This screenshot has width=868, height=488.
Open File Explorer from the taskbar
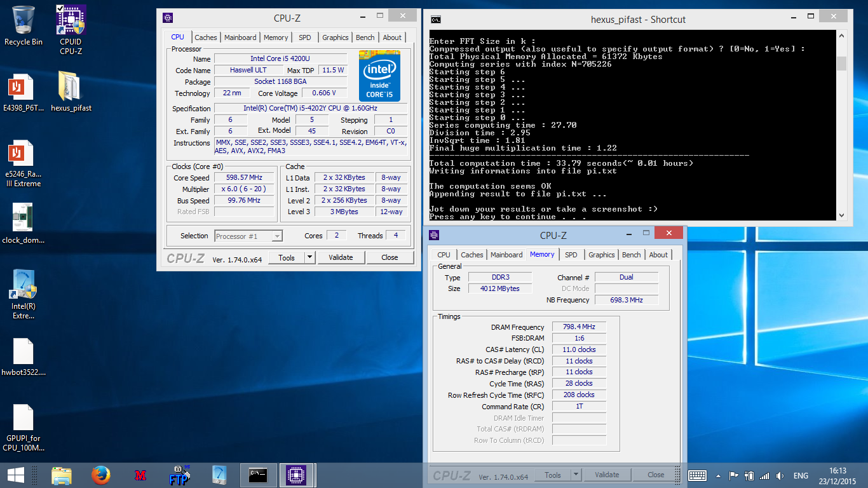tap(62, 475)
